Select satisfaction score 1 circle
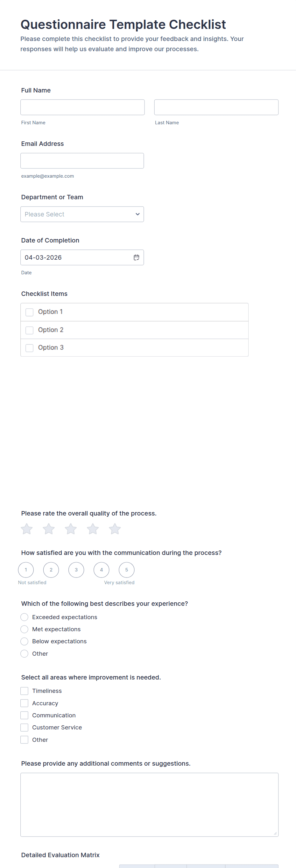296x868 pixels. pos(26,570)
